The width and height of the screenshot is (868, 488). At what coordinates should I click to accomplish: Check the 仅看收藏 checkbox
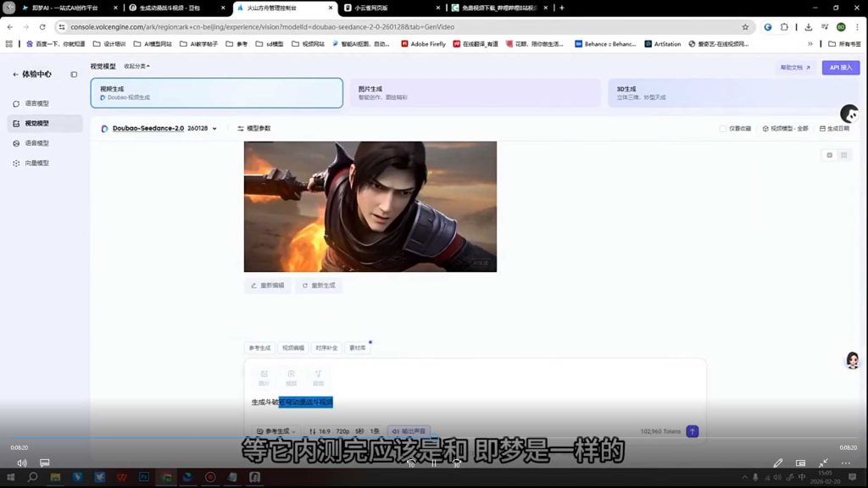[722, 129]
